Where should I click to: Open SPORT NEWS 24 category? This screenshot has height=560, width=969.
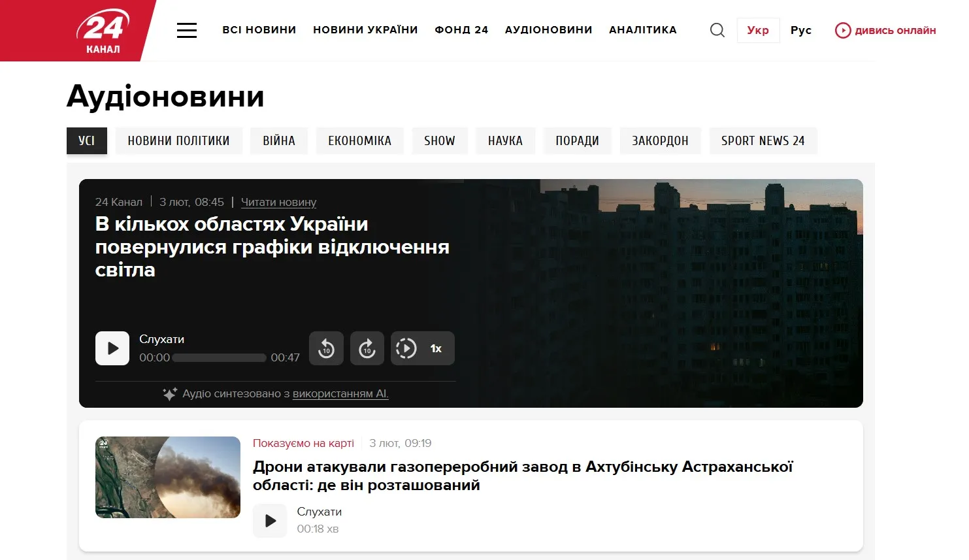[763, 140]
